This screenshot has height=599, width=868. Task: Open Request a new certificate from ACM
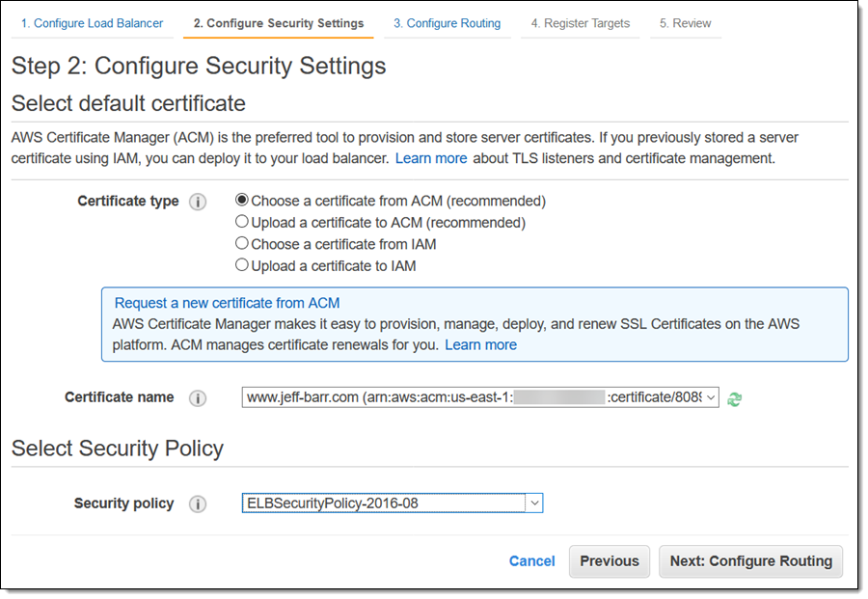pyautogui.click(x=227, y=303)
